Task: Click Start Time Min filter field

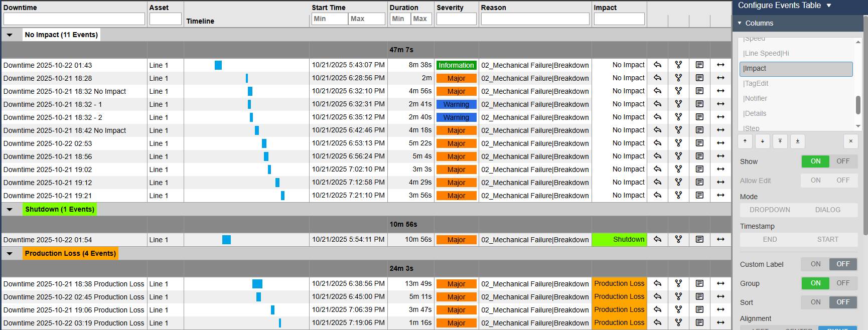Action: tap(330, 19)
